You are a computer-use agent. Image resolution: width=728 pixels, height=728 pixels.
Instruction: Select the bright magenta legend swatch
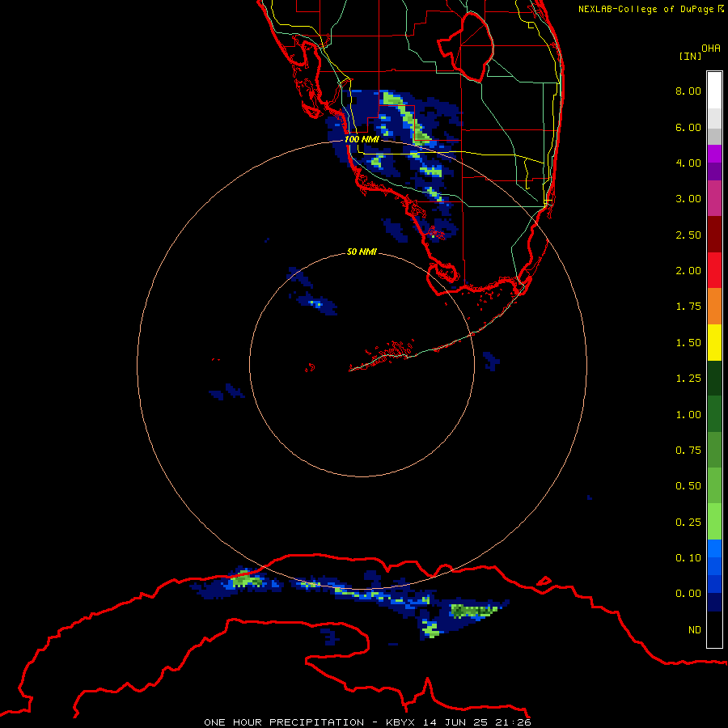click(714, 154)
